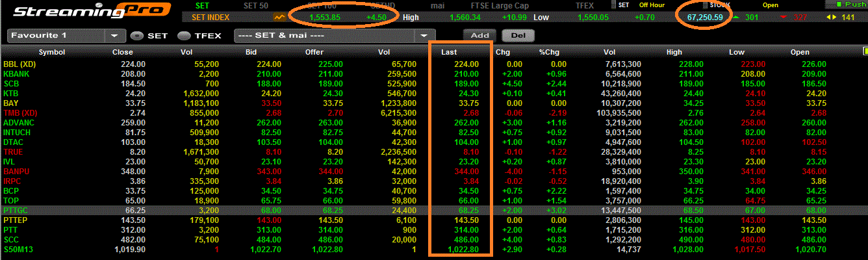The height and width of the screenshot is (260, 868).
Task: Click the yellow square icon beside the Open column
Action: coord(864,51)
